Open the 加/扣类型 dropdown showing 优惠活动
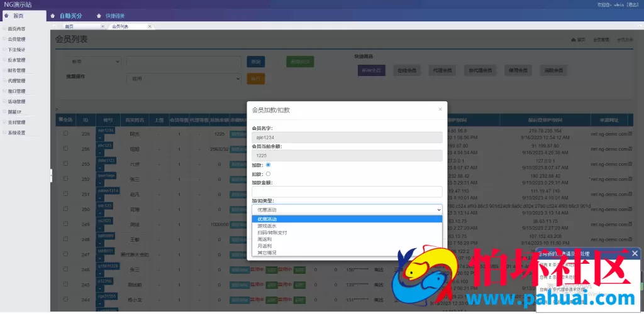Viewport: 644px width, 314px height. [347, 210]
